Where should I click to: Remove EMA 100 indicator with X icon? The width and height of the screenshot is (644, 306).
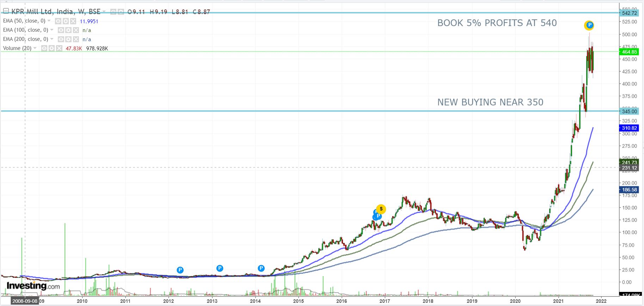(x=76, y=30)
